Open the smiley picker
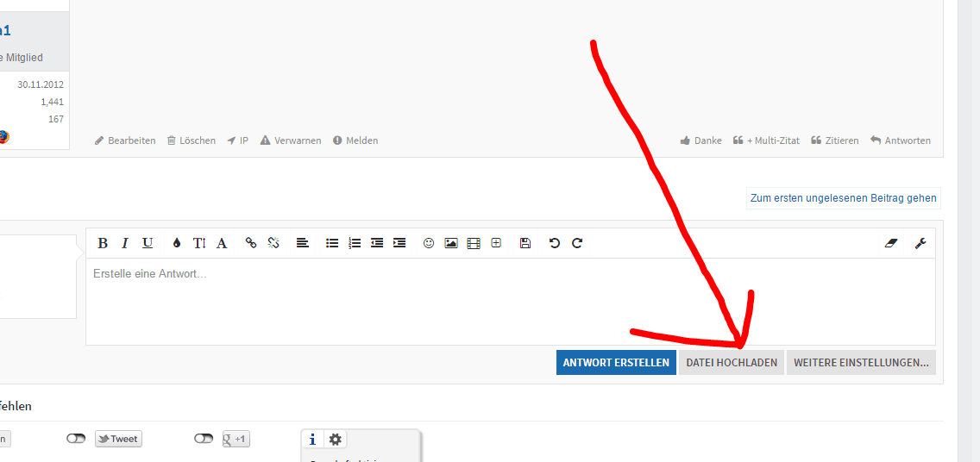This screenshot has height=462, width=980. 429,243
